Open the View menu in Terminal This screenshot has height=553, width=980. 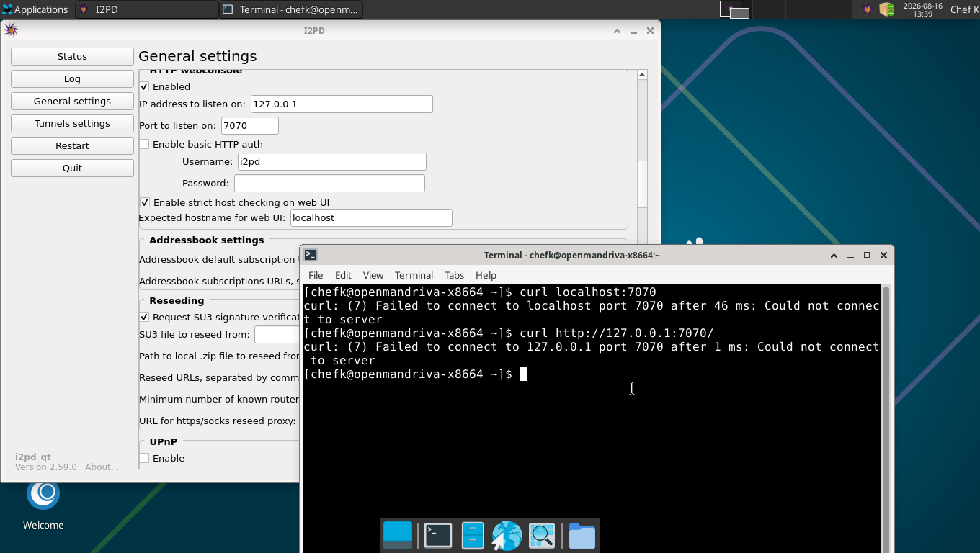pyautogui.click(x=373, y=275)
